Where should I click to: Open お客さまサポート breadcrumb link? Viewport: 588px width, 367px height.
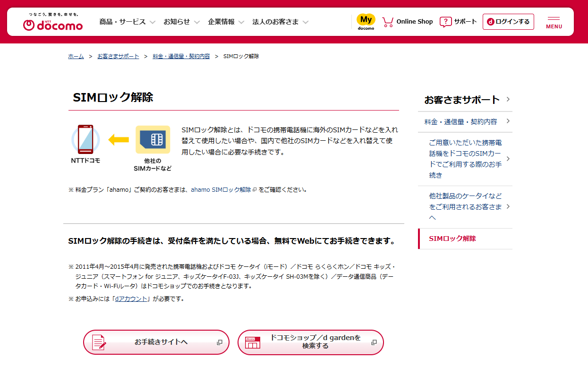click(x=118, y=56)
